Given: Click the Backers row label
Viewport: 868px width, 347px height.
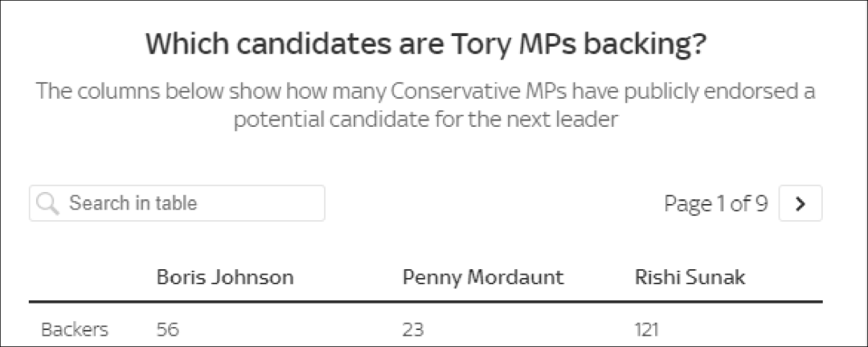Looking at the screenshot, I should (75, 330).
